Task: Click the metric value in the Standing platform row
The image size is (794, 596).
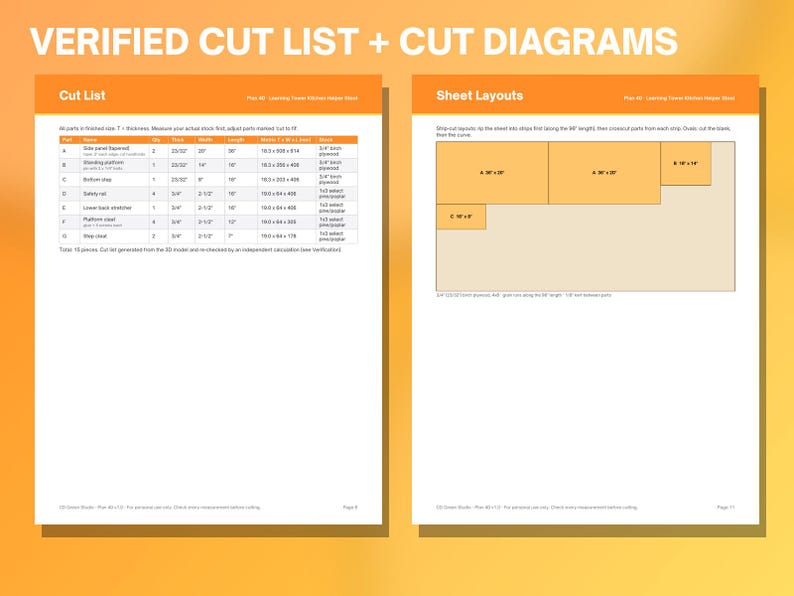Action: click(280, 165)
